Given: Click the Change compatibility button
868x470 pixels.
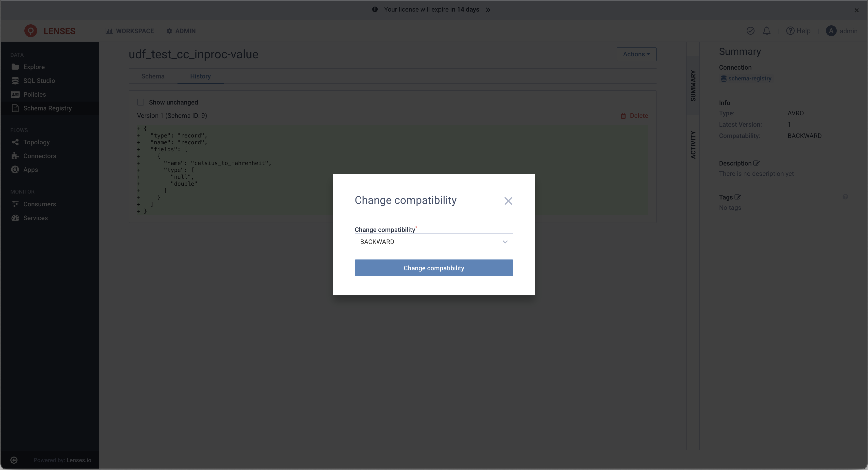Looking at the screenshot, I should [434, 267].
